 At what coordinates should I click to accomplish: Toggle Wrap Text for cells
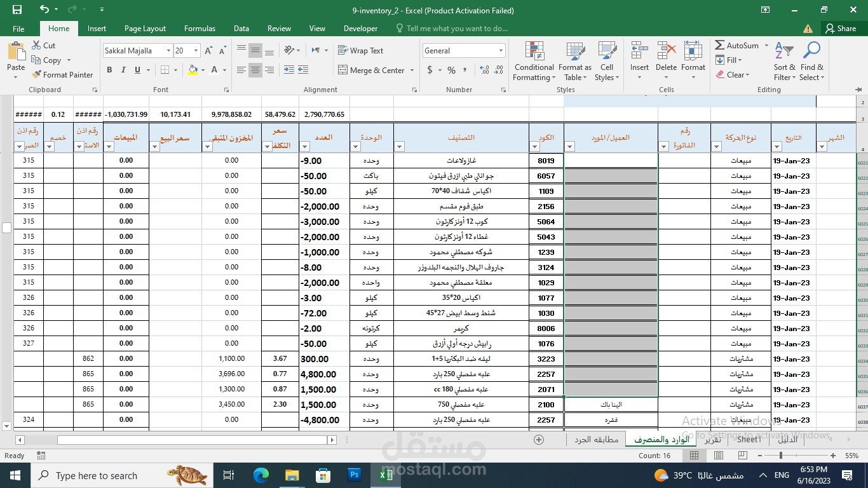[x=360, y=50]
